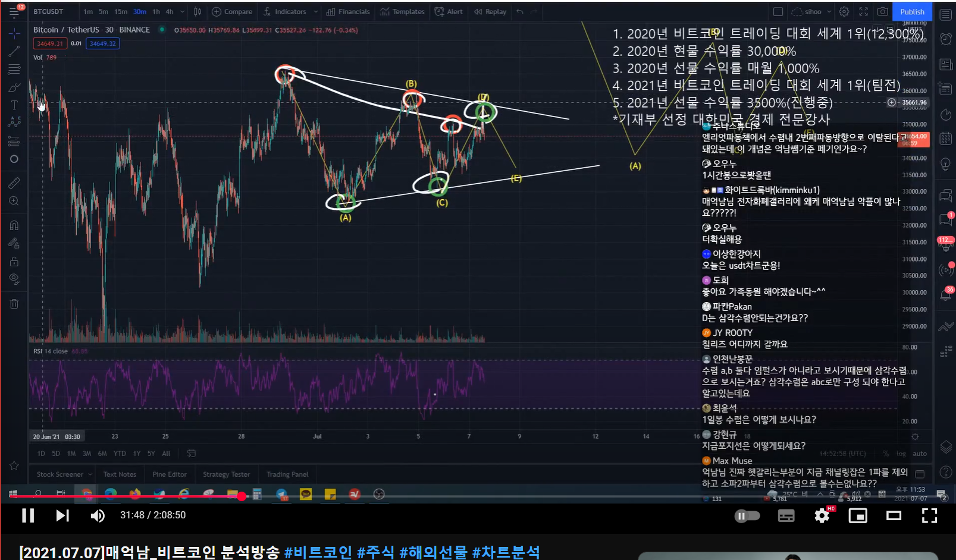The height and width of the screenshot is (560, 956).
Task: Expand timeframe dropdown arrow
Action: tap(182, 11)
